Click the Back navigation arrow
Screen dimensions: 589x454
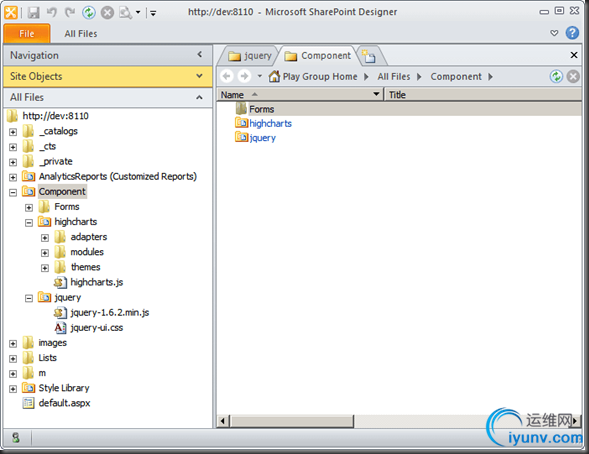pos(227,76)
